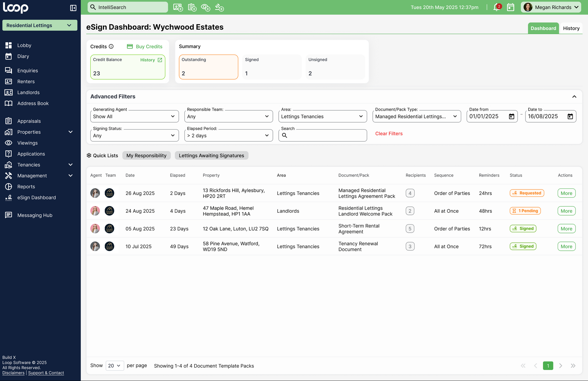Viewport: 588px width, 381px height.
Task: Open Residential Lettings module dropdown
Action: (x=40, y=25)
